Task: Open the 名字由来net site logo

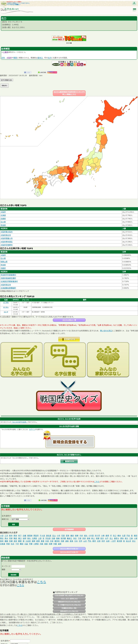Action: (x=17, y=10)
